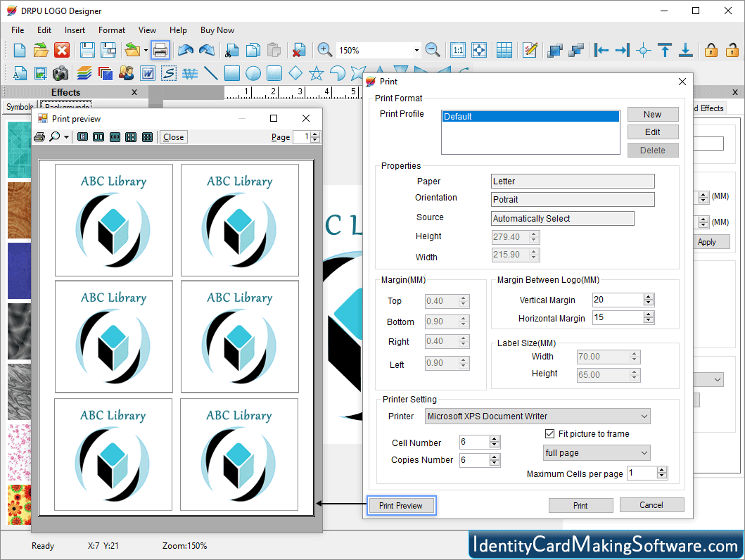The height and width of the screenshot is (560, 745).
Task: Click the Horizontal Margin spinner
Action: (649, 317)
